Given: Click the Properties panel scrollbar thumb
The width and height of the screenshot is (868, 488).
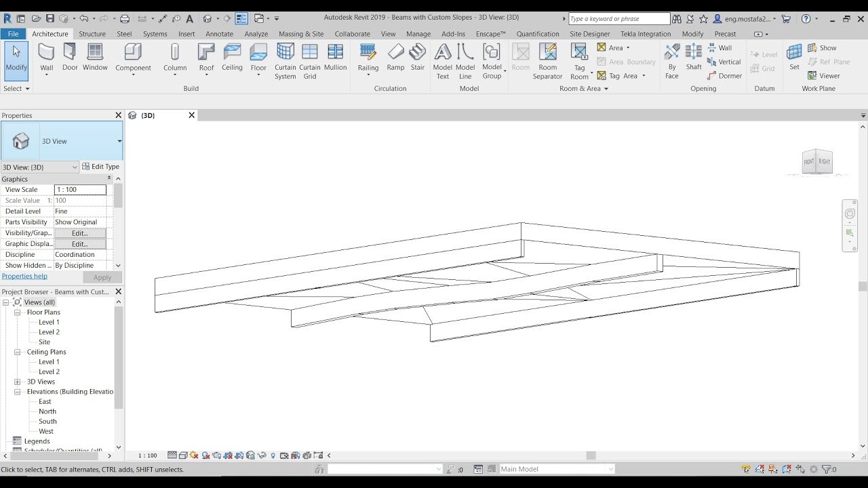Looking at the screenshot, I should click(x=118, y=195).
